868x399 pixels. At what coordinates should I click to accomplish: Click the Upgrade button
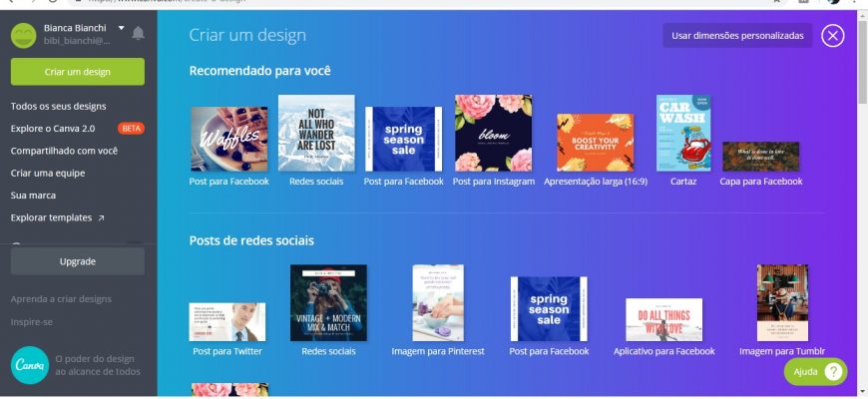(x=78, y=261)
